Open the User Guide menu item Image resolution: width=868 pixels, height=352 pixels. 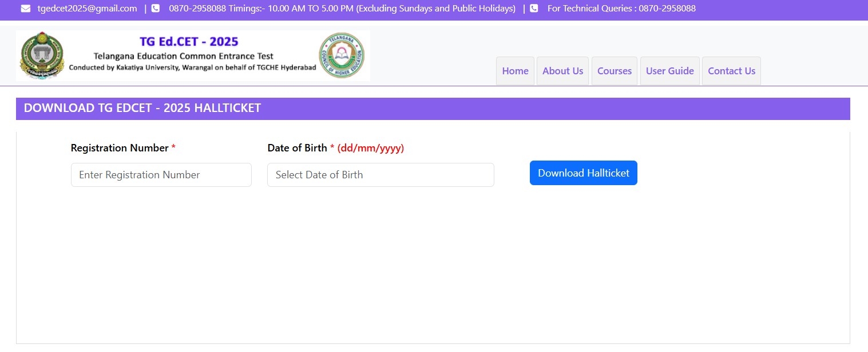670,71
